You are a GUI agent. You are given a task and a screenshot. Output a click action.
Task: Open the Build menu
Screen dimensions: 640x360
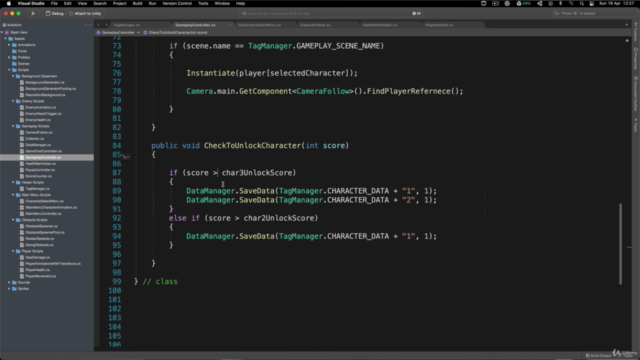[137, 3]
